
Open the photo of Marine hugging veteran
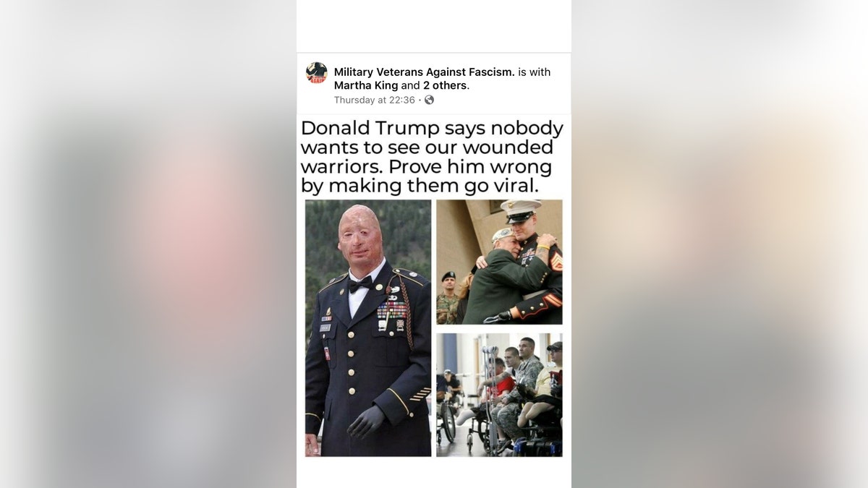click(499, 262)
